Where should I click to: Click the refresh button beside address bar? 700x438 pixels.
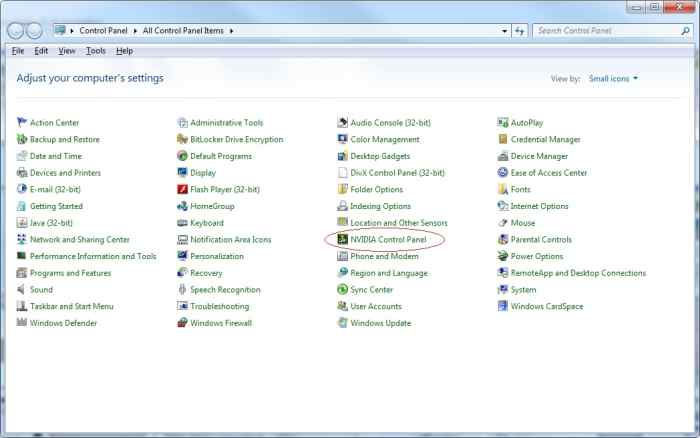tap(520, 31)
